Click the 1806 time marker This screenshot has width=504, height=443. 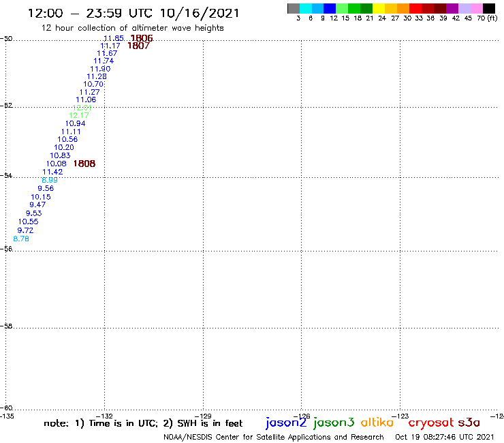(142, 38)
